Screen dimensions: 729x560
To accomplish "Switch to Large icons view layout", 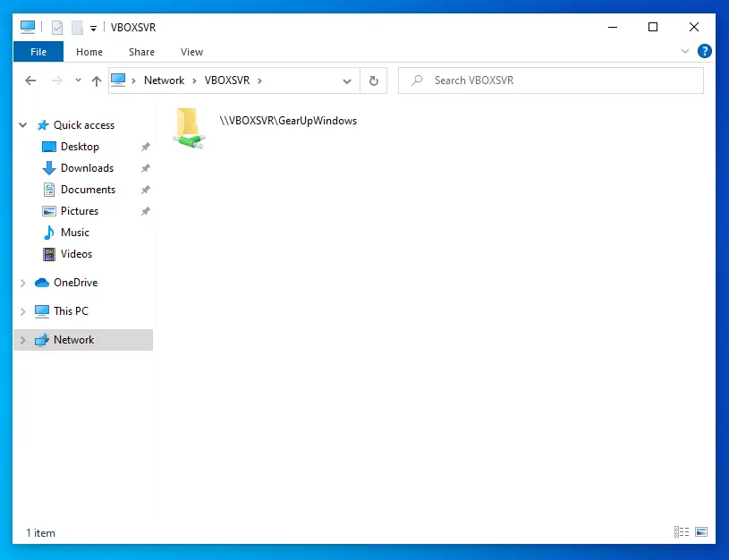I will tap(701, 531).
